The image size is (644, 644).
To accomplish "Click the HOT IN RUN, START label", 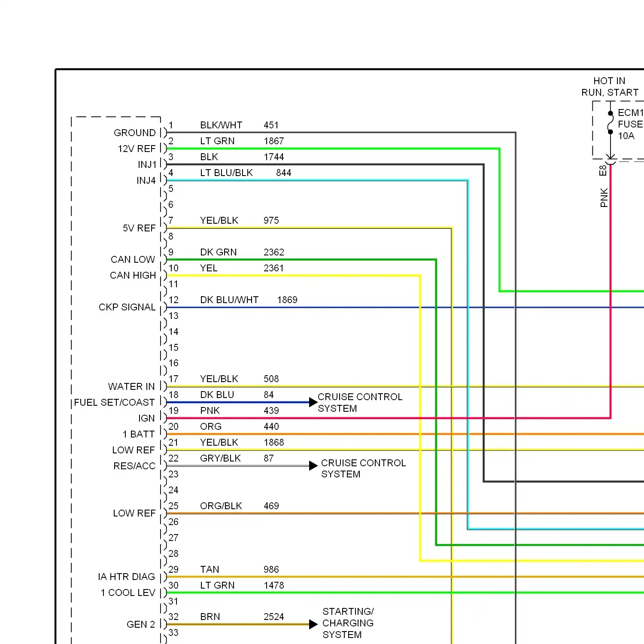I will 610,87.
